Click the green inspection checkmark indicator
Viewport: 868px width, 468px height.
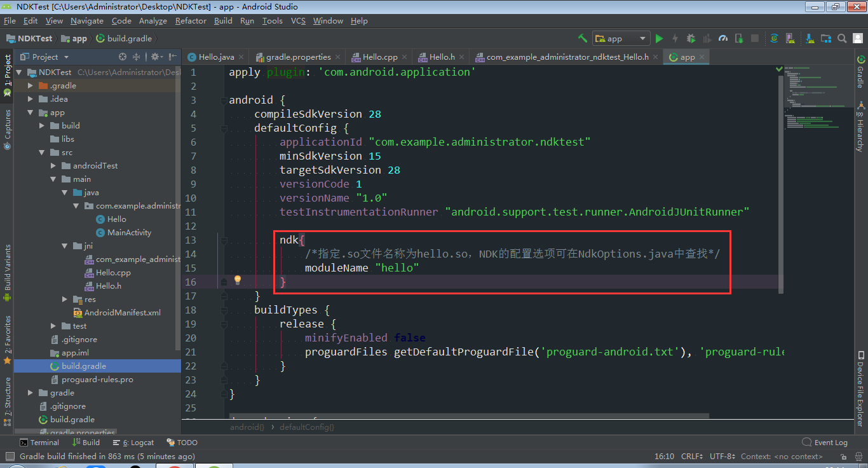780,68
